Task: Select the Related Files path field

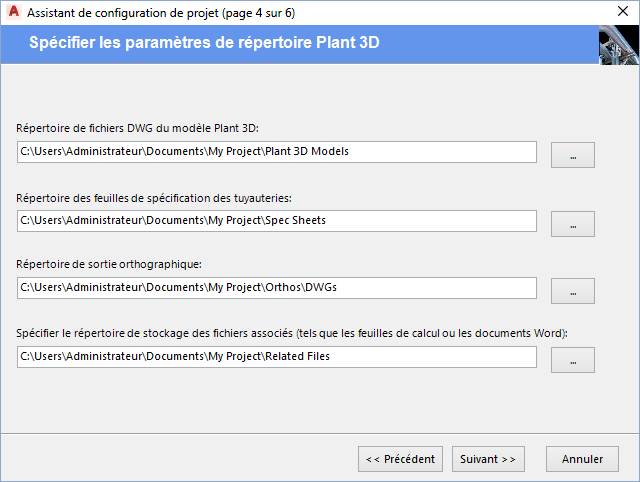Action: 277,356
